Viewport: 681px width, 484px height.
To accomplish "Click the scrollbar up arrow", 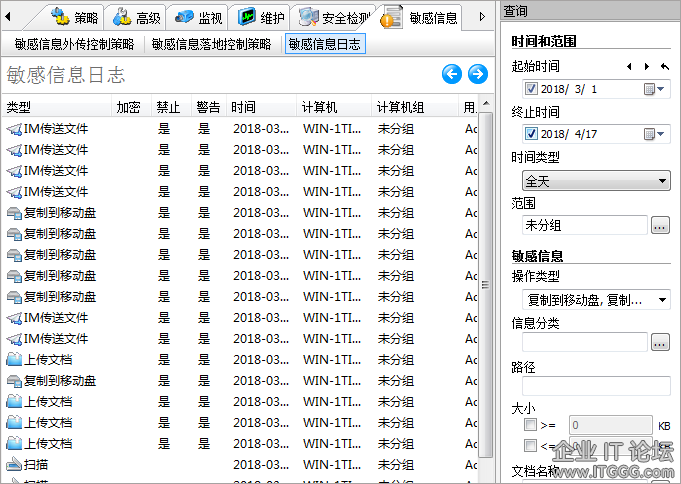I will [x=486, y=103].
